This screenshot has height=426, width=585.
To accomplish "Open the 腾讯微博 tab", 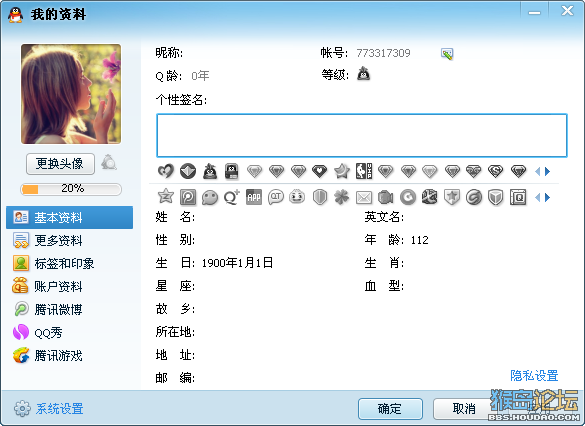I will click(x=69, y=310).
